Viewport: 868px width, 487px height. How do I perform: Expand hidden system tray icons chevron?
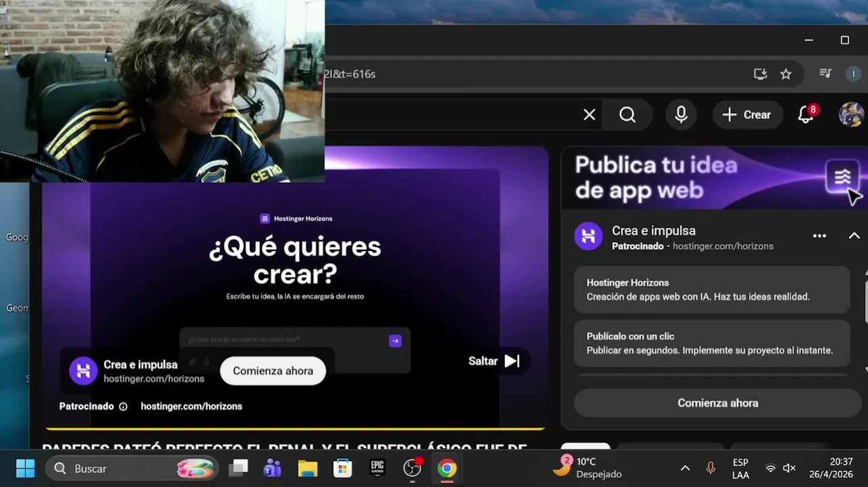click(685, 468)
